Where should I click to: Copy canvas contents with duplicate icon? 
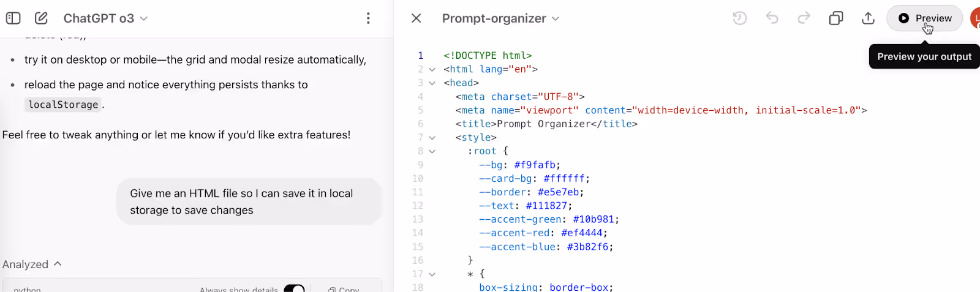[x=836, y=18]
